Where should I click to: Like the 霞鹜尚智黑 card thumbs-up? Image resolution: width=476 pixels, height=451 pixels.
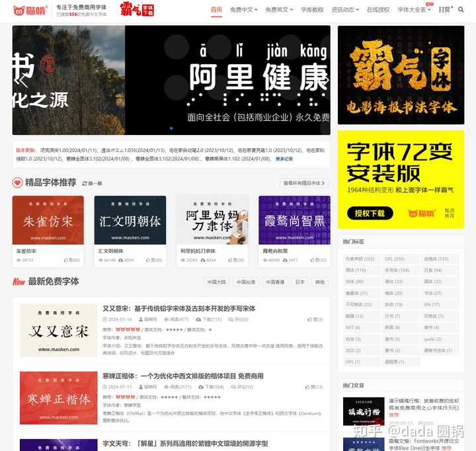click(312, 261)
